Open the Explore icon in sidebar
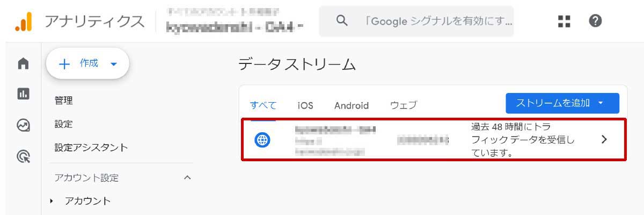 click(x=23, y=125)
